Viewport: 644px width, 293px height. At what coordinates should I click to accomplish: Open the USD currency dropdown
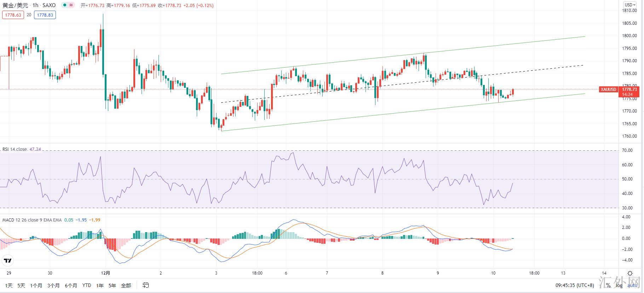pyautogui.click(x=629, y=5)
